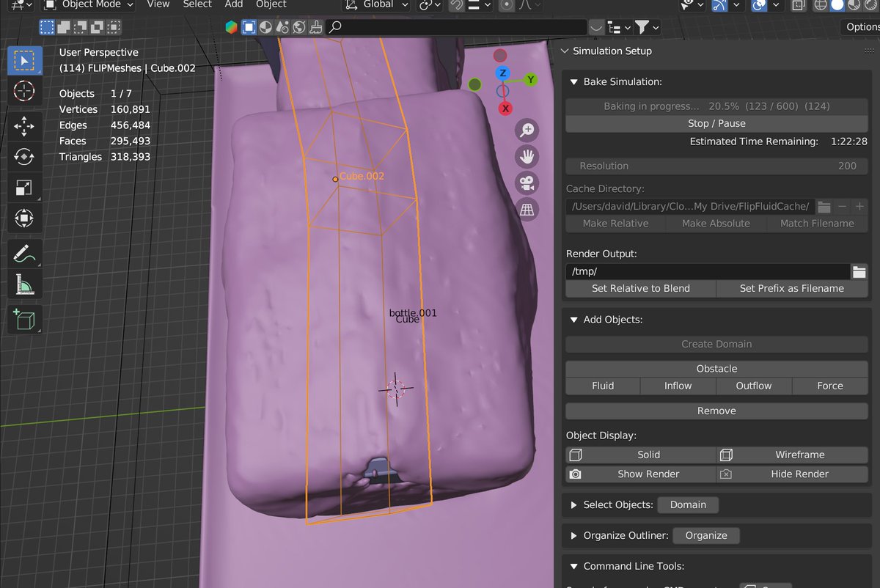Open the hierarchy display mode dropdown

pyautogui.click(x=619, y=28)
